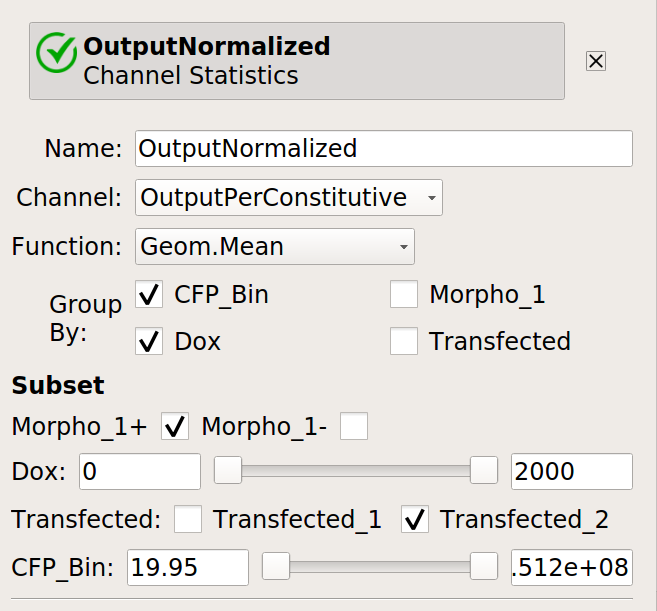This screenshot has width=657, height=611.
Task: Enable the Morpho_1 group-by checkbox
Action: pos(404,294)
